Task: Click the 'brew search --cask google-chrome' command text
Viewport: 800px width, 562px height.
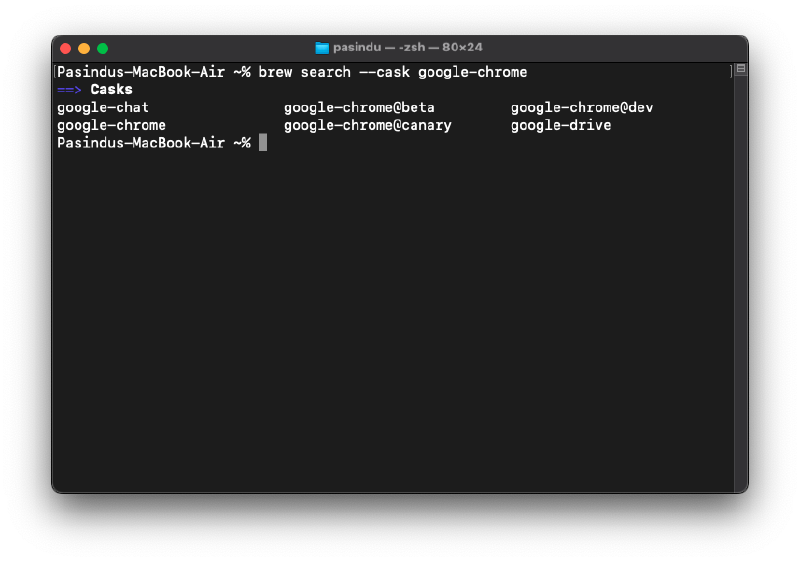Action: click(392, 72)
